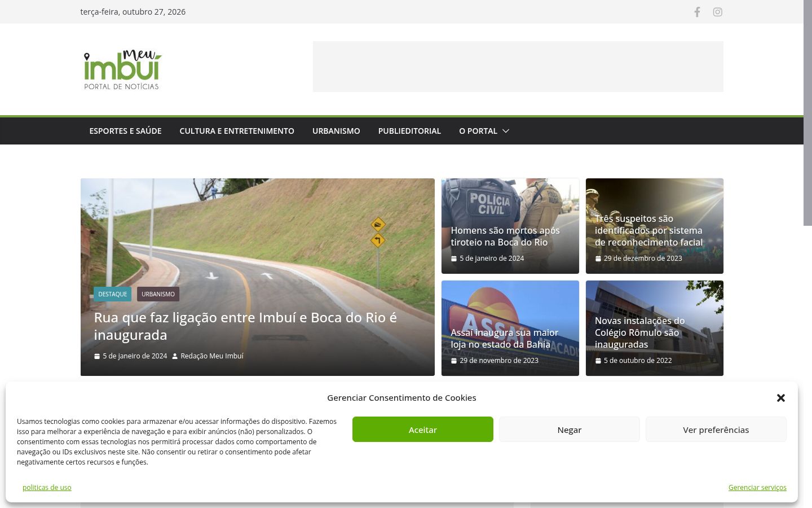Visit author Redação Meu Imbuí

coord(212,356)
